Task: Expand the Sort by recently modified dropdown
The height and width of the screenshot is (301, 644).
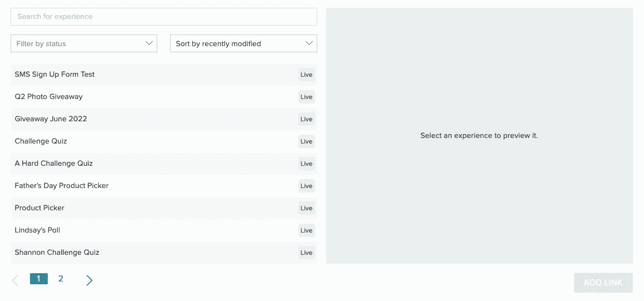Action: [x=243, y=43]
